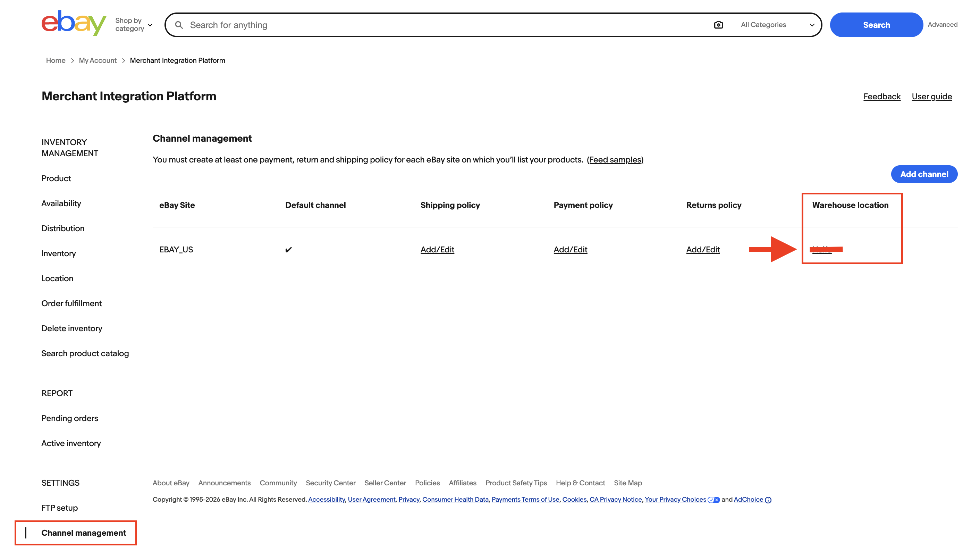Click the Payment policy column header
The width and height of the screenshot is (980, 552).
(583, 205)
